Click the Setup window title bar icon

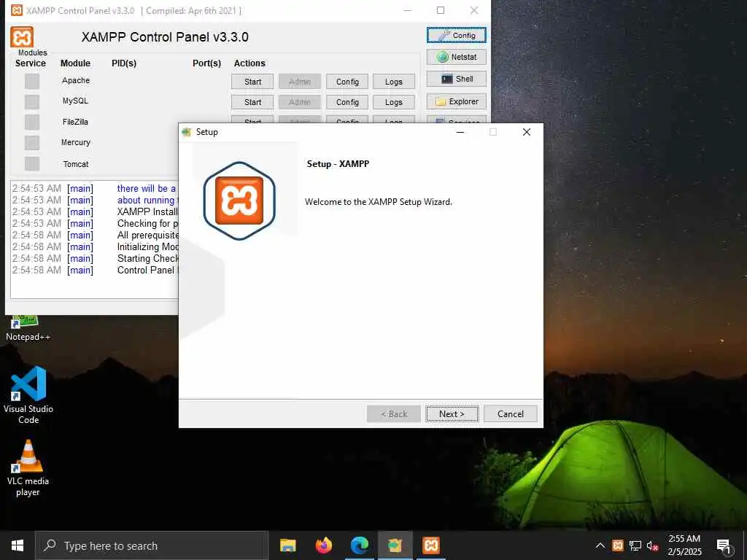click(x=186, y=132)
